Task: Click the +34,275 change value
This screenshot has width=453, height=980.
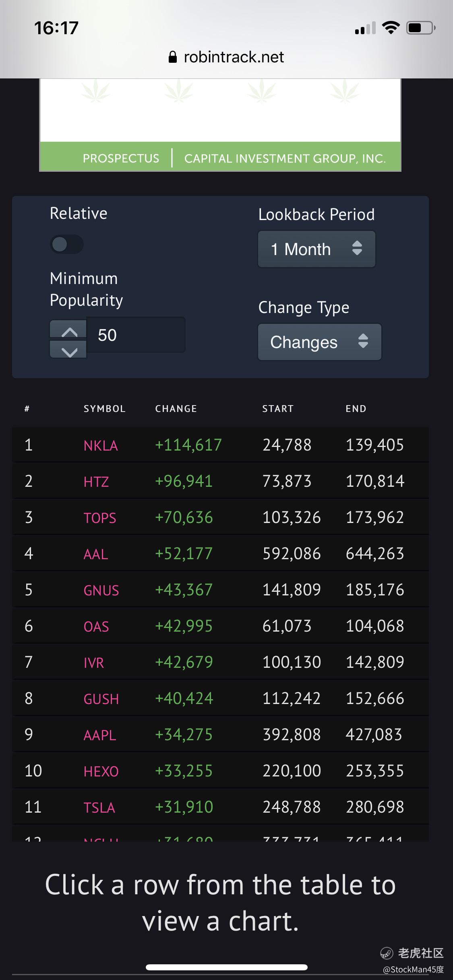Action: [184, 735]
